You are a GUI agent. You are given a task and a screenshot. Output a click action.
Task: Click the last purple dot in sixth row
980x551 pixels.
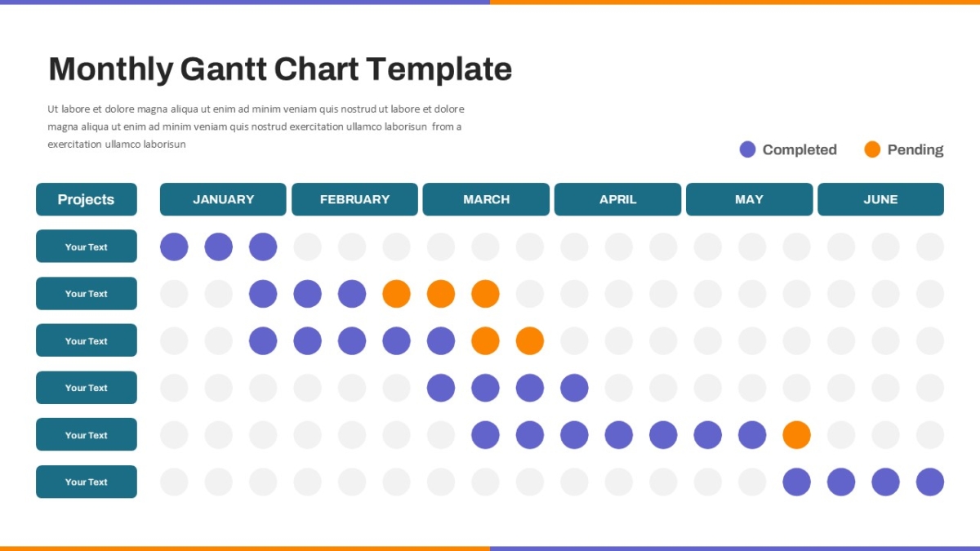929,482
